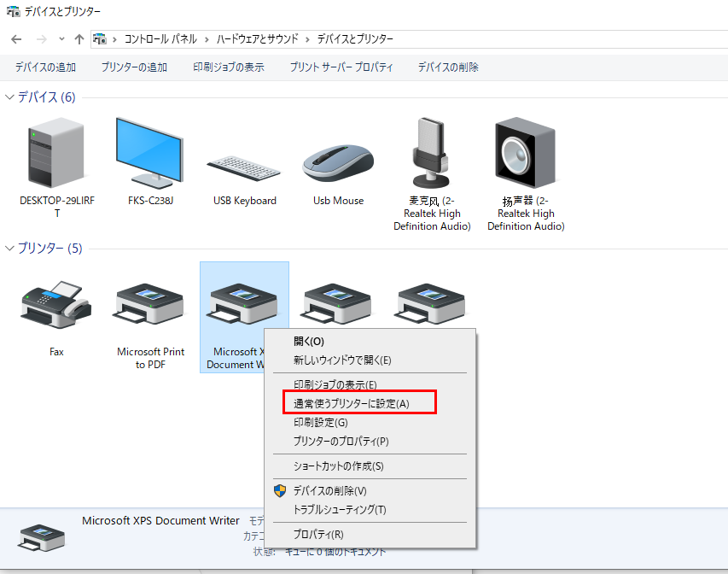Select the Fax printer icon
Image resolution: width=728 pixels, height=574 pixels.
[56, 305]
